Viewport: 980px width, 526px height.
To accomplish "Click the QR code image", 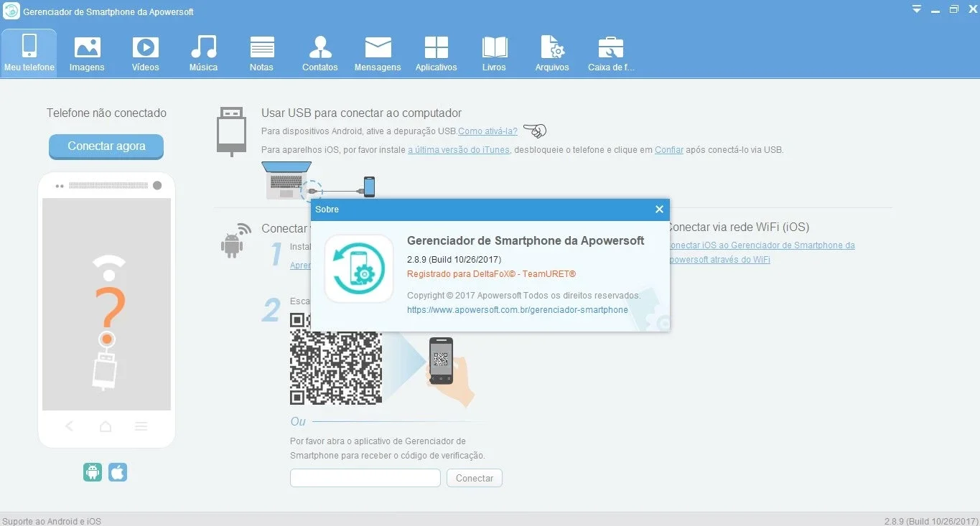I will 336,359.
